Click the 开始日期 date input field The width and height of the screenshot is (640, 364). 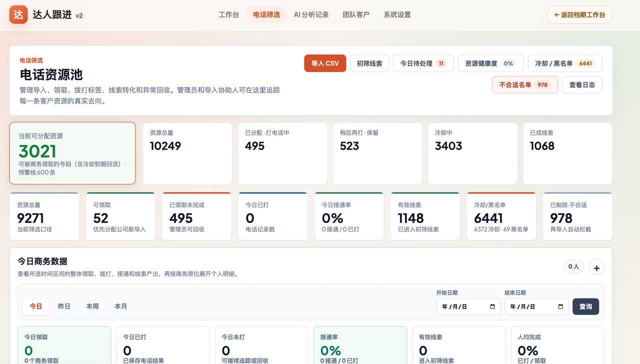point(468,306)
